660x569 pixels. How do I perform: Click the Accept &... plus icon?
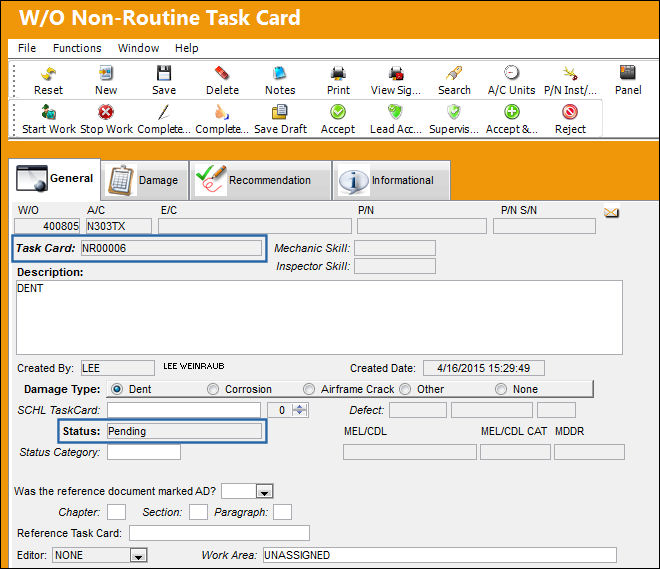click(512, 112)
